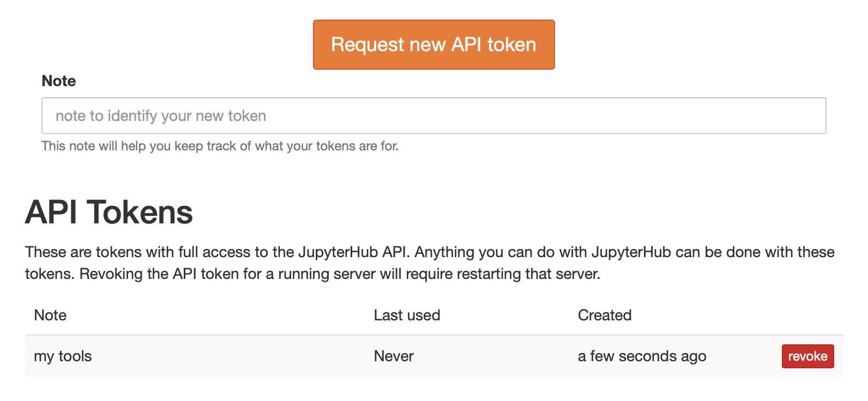Click the empty header cell above revoke
868x401 pixels.
tap(807, 315)
